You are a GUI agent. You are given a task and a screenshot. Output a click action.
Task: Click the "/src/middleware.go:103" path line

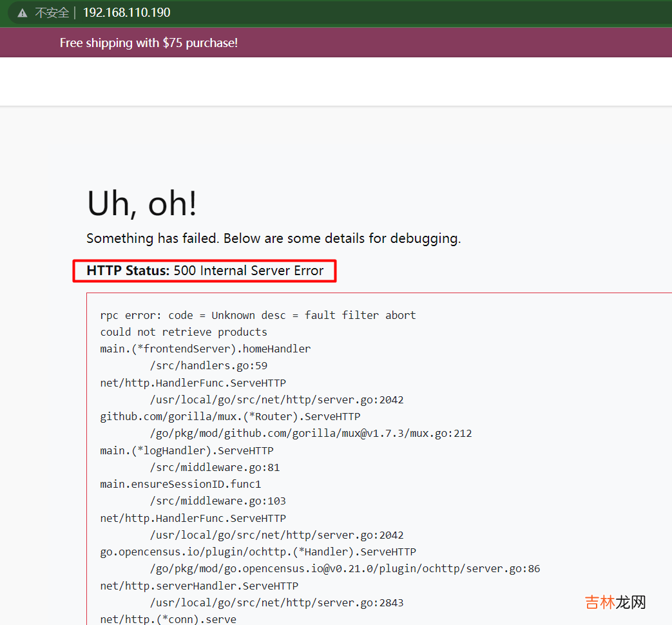(x=218, y=501)
